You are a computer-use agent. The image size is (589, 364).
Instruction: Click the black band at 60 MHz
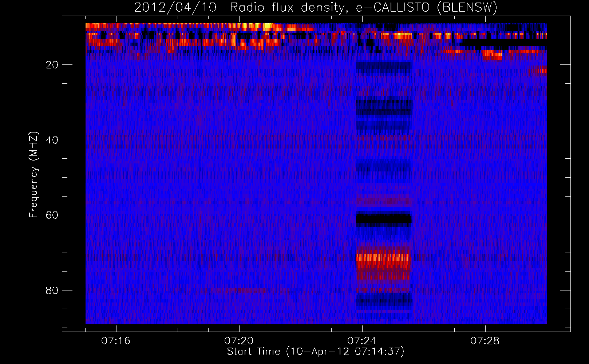[x=384, y=219]
